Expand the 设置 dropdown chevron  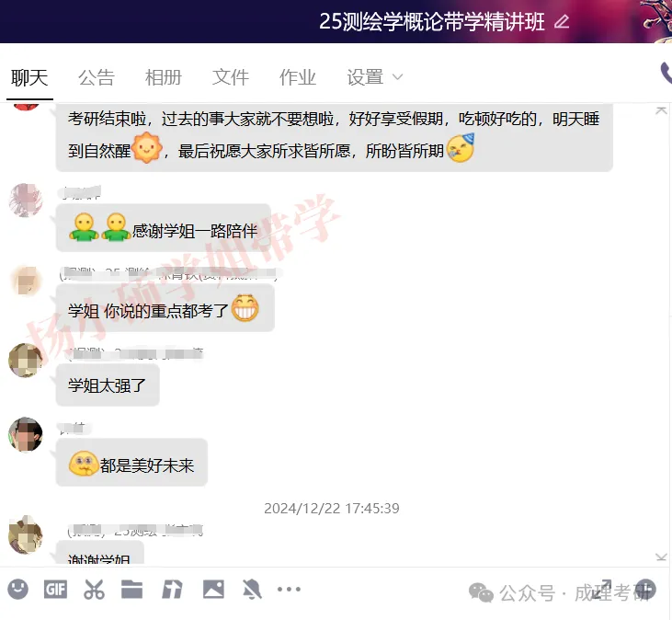click(398, 77)
